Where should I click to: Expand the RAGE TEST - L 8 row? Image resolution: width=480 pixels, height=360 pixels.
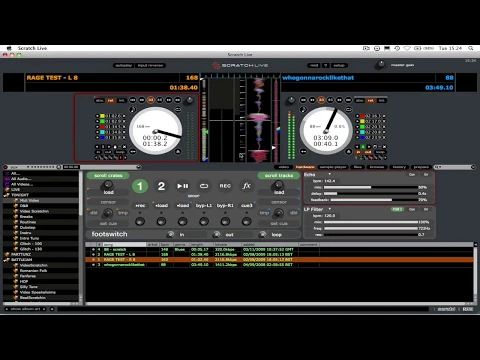click(93, 254)
